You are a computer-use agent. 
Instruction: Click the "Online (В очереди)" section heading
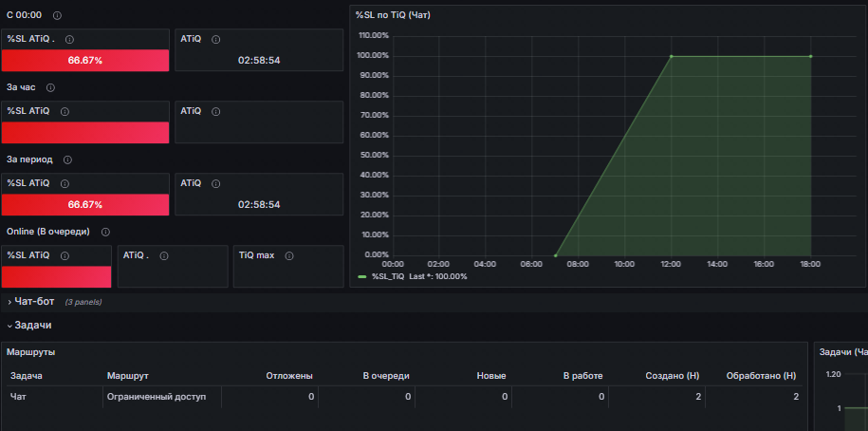pos(48,232)
